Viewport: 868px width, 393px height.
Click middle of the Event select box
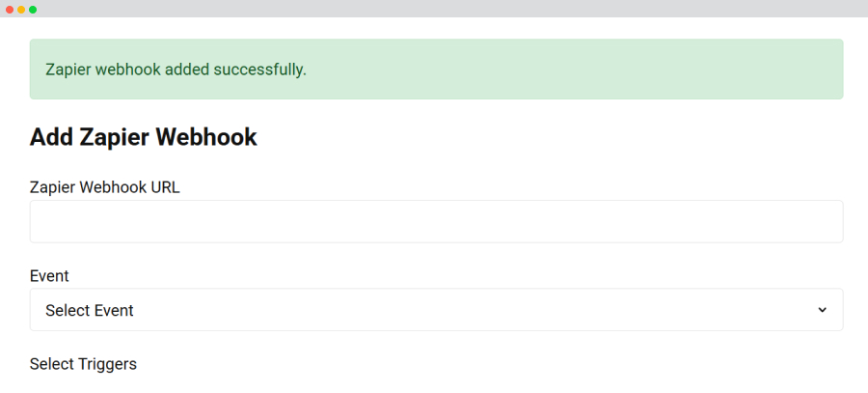pyautogui.click(x=436, y=310)
